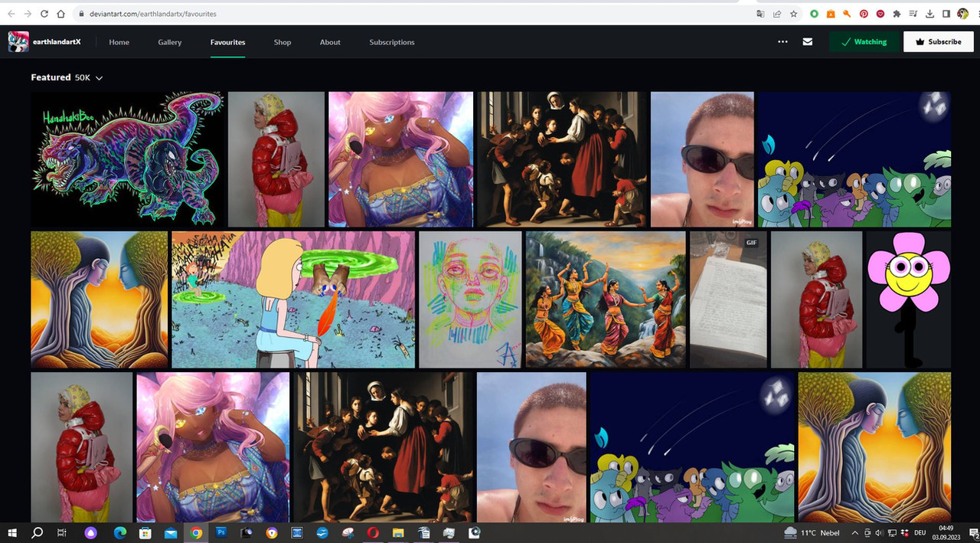980x543 pixels.
Task: Open the Chrome profile avatar
Action: click(x=962, y=14)
